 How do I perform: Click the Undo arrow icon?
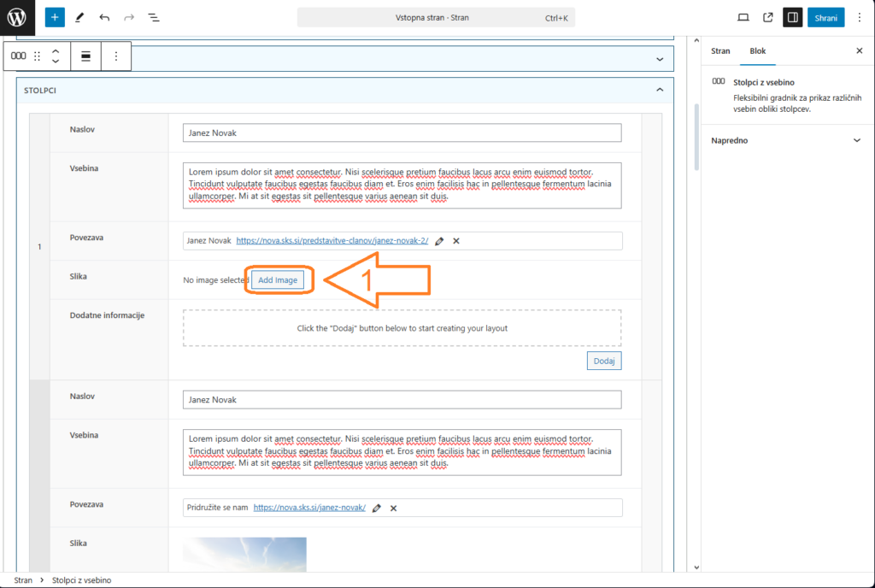click(x=104, y=17)
